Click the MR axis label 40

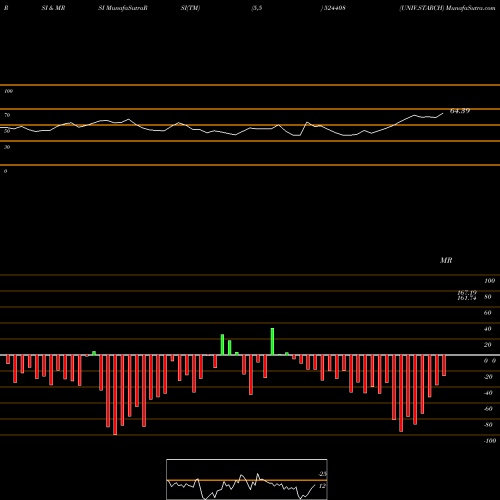point(488,329)
